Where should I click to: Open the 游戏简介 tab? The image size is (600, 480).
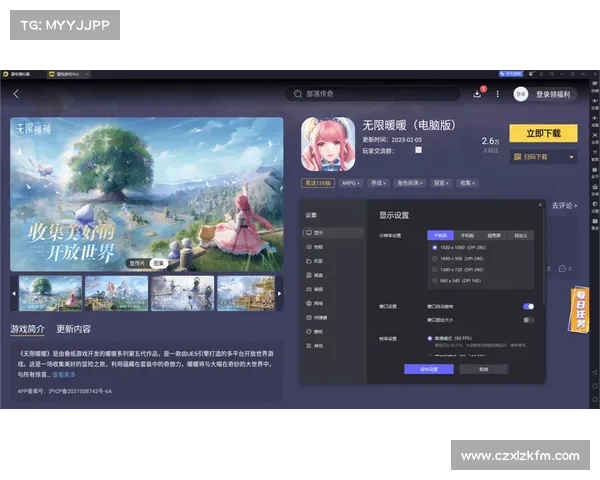(x=27, y=329)
